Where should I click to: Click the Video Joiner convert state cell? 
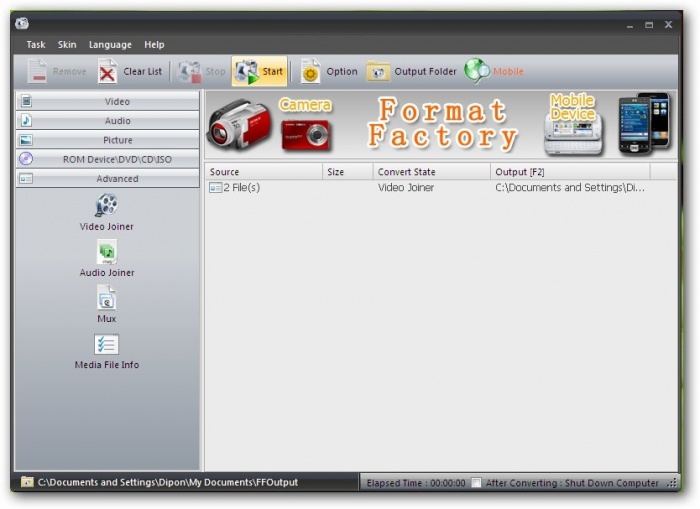pos(406,188)
